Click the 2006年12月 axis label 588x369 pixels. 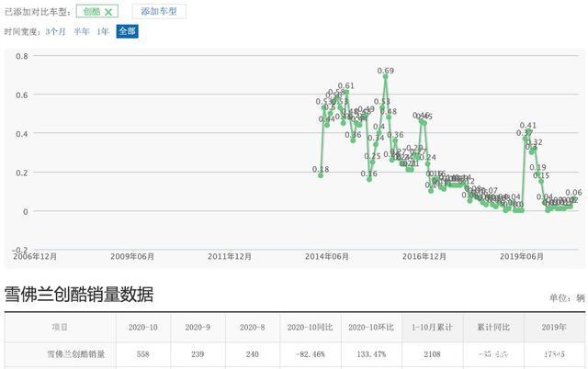point(35,257)
